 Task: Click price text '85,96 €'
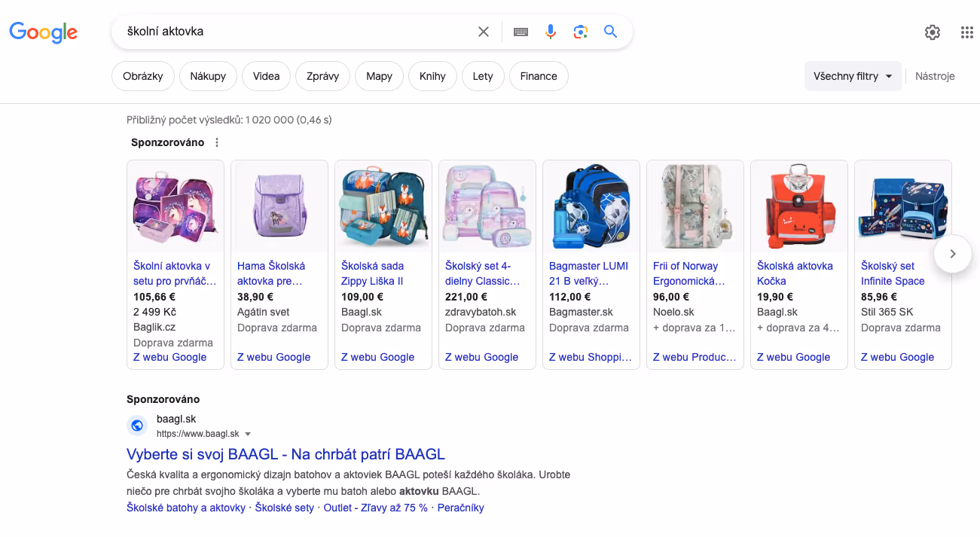click(x=879, y=297)
